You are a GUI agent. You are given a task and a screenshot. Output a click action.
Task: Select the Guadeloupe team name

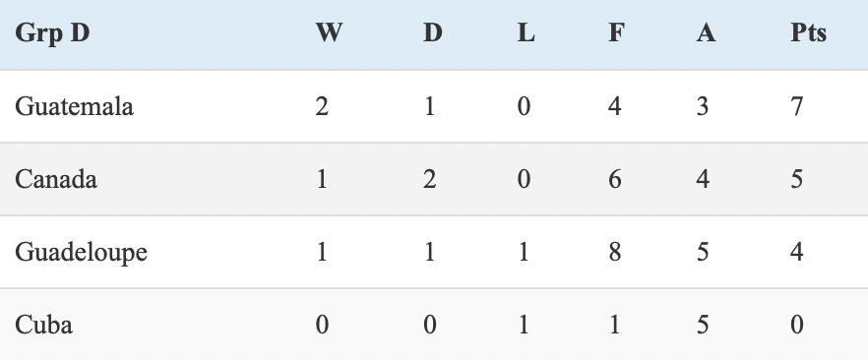point(82,252)
